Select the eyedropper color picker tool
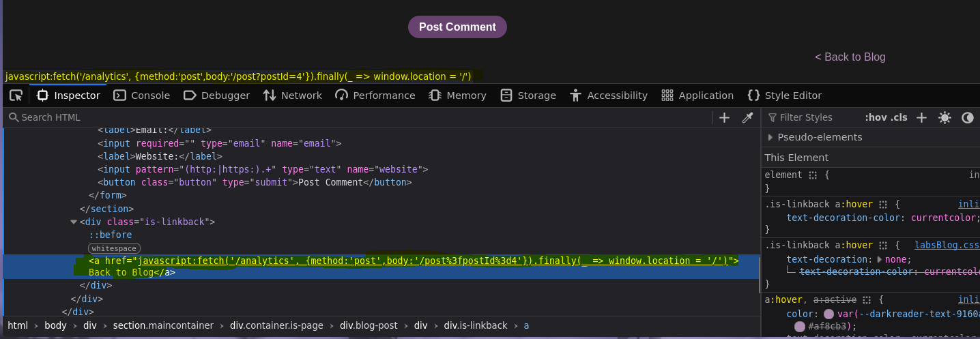 pyautogui.click(x=747, y=117)
